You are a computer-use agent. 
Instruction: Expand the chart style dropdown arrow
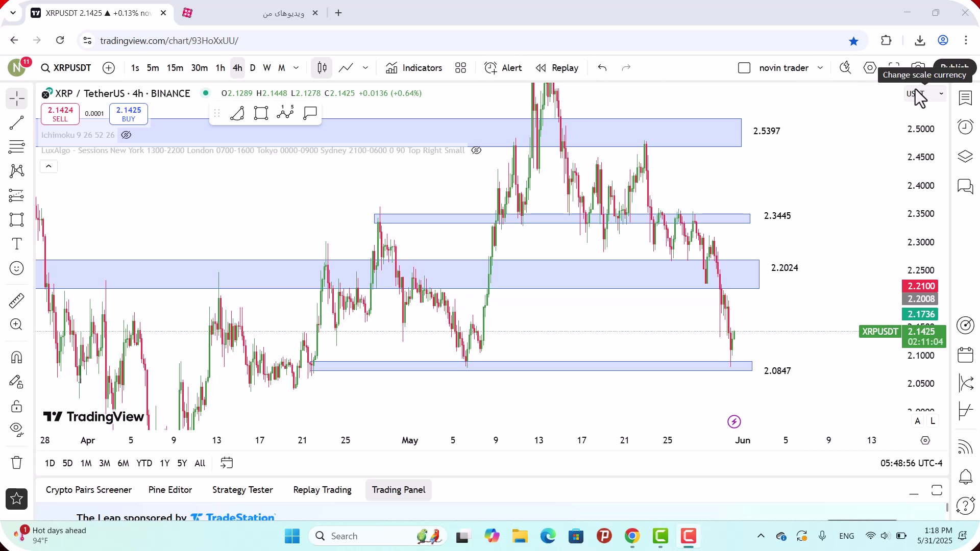click(x=365, y=68)
